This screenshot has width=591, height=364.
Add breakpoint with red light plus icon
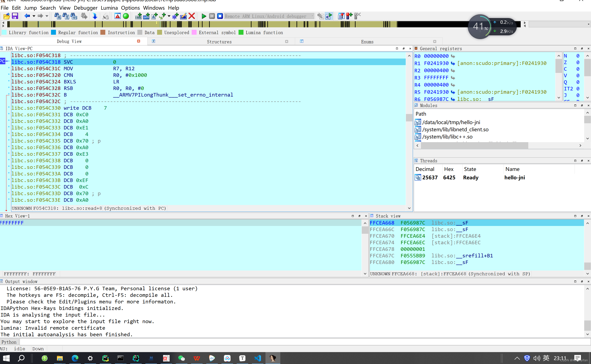349,16
